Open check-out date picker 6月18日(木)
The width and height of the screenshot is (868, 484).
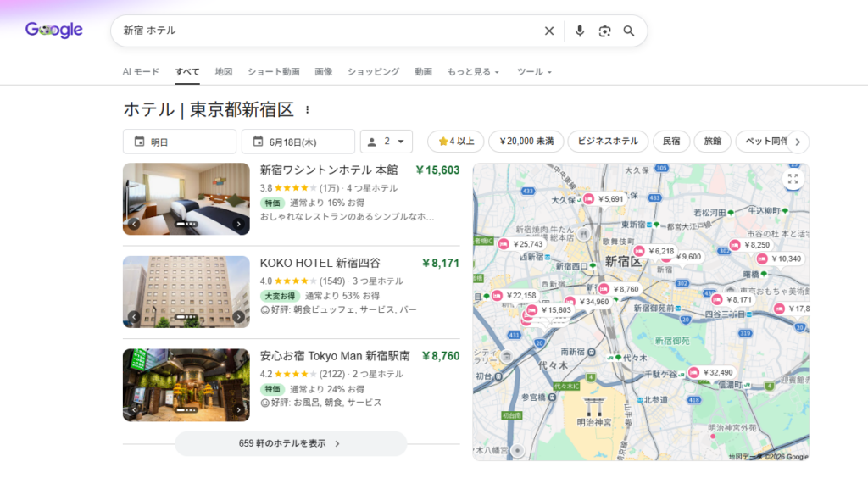(298, 142)
